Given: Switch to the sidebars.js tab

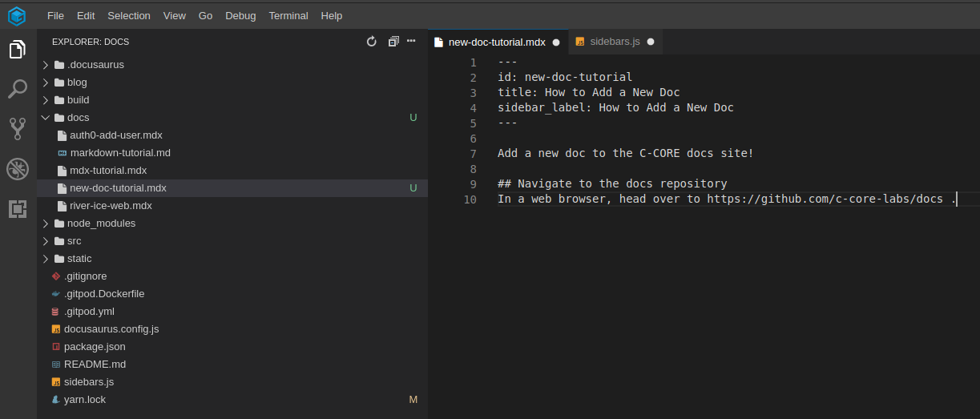Looking at the screenshot, I should (615, 42).
